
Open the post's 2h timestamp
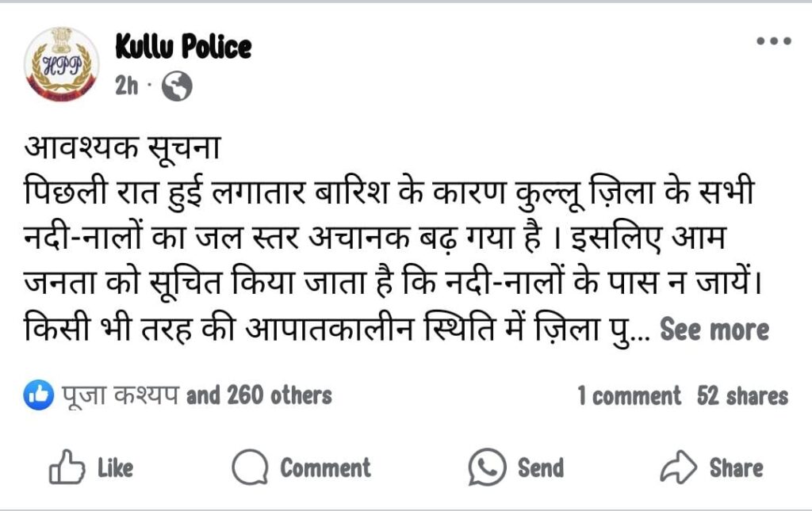point(127,86)
